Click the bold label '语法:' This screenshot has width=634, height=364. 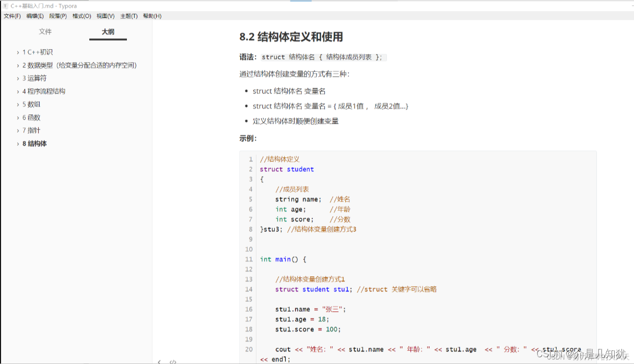pos(249,57)
